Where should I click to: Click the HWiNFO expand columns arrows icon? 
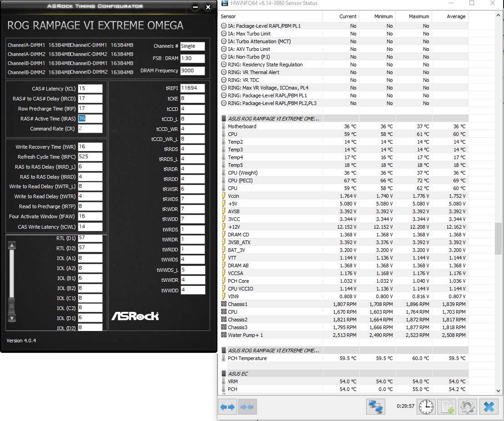click(x=227, y=407)
